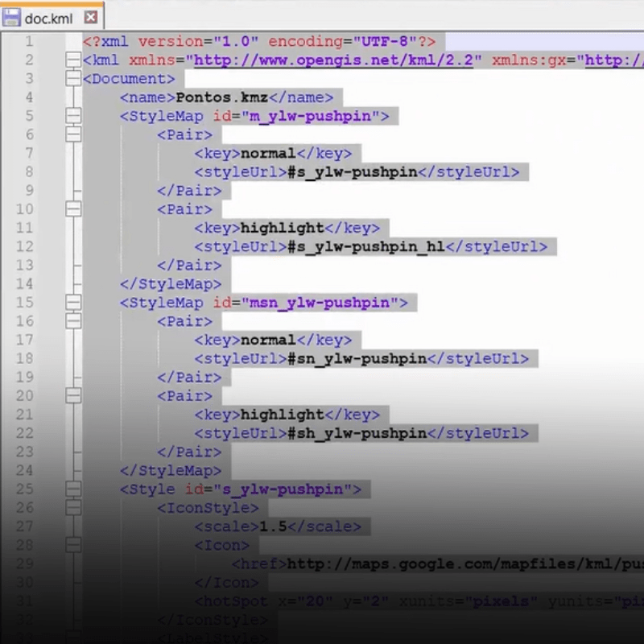The width and height of the screenshot is (644, 644).
Task: Collapse the Icon fold on line 28
Action: pos(73,545)
